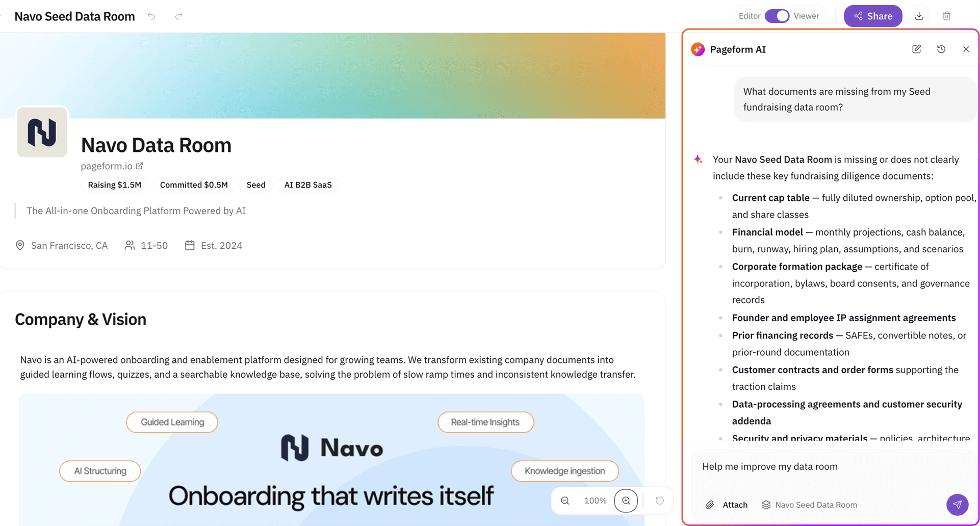Click the Pageform AI logo icon
This screenshot has height=526, width=980.
tap(698, 49)
